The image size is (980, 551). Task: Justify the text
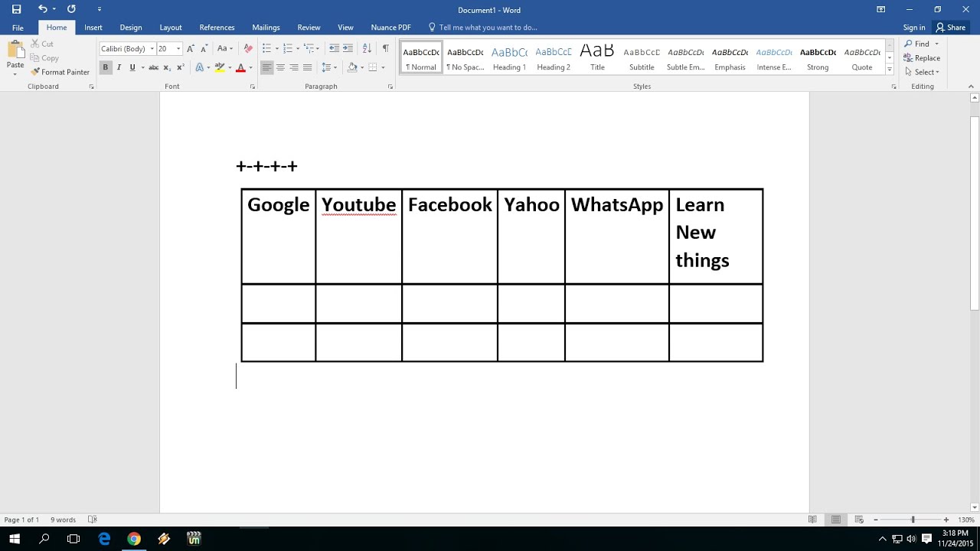[x=307, y=67]
